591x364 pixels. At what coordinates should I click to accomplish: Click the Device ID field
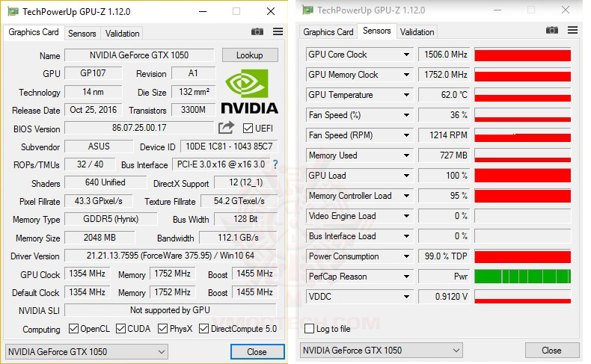[229, 146]
